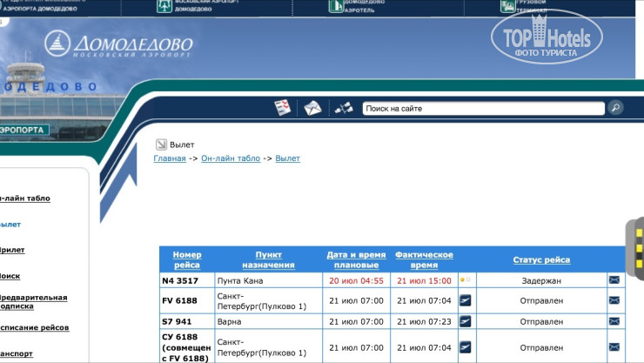Viewport: 644px width, 363px height.
Task: Click departed plane icon for FV 6188 row
Action: [466, 300]
